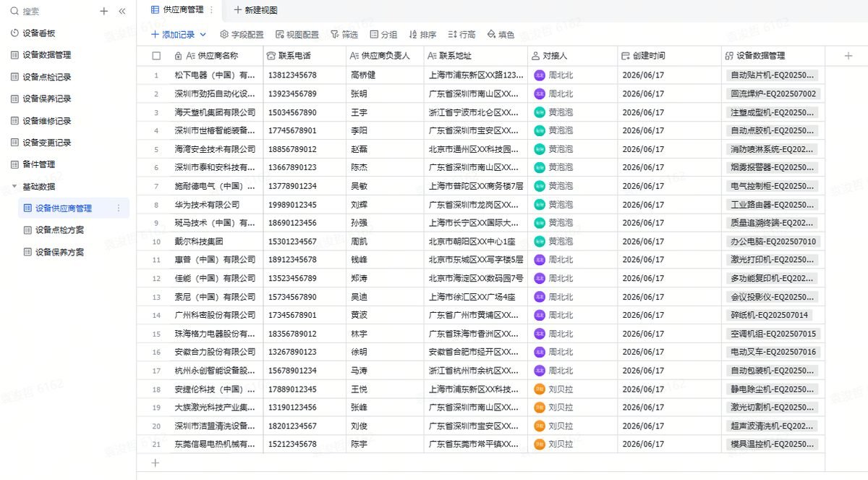This screenshot has width=868, height=480.
Task: Open linked record 碎纸机-EQ202507014
Action: point(769,315)
